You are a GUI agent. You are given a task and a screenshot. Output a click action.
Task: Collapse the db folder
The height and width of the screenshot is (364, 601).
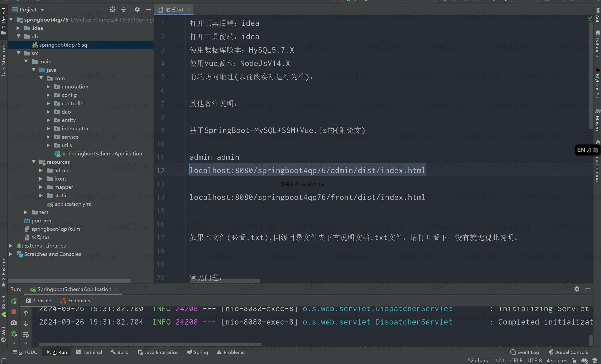[18, 36]
